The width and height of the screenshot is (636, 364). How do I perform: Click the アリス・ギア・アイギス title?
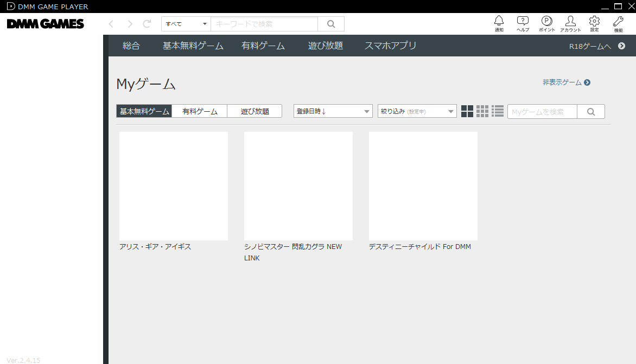coord(155,246)
